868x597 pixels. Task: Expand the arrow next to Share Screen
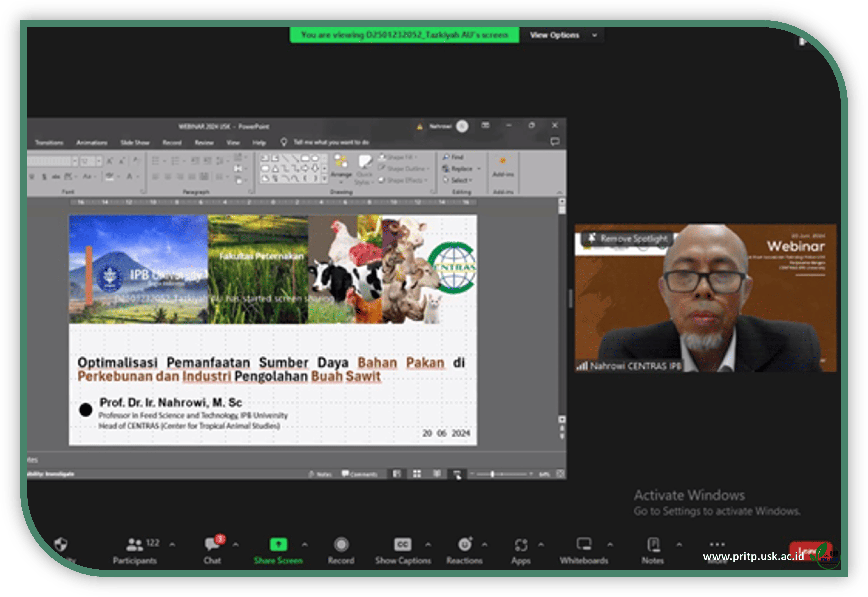pyautogui.click(x=305, y=545)
